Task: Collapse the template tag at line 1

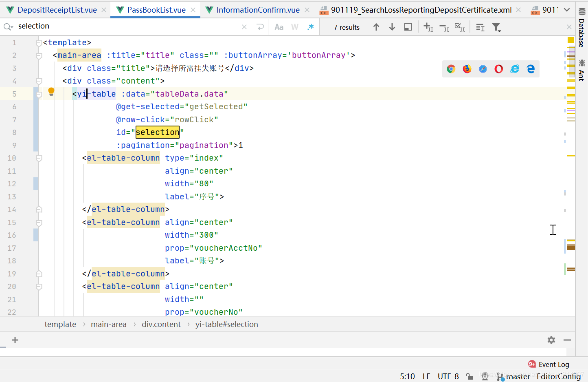Action: (x=39, y=43)
